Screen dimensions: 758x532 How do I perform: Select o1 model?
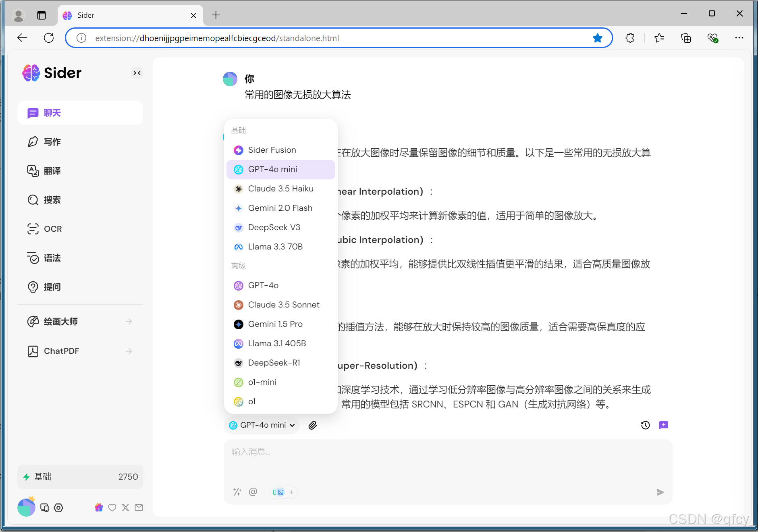pyautogui.click(x=281, y=401)
